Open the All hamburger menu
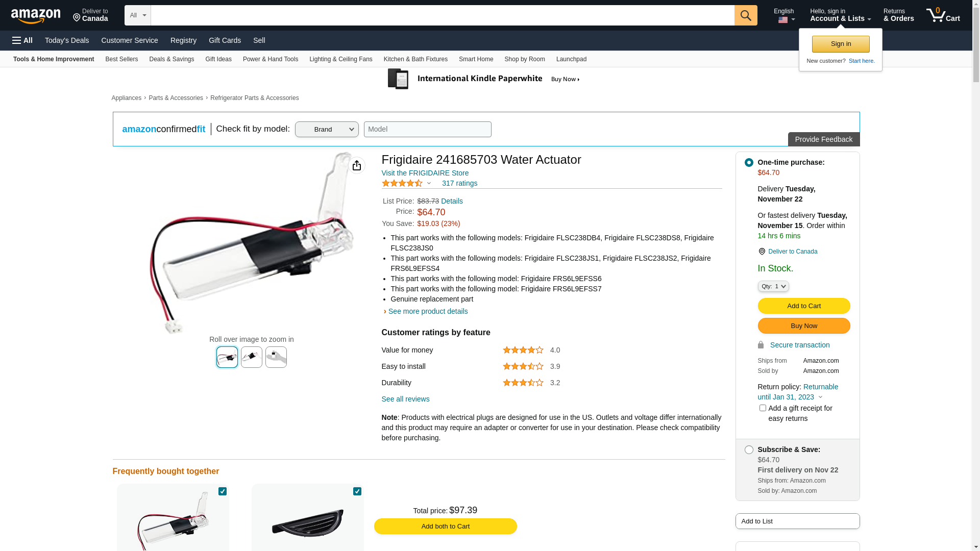 (22, 40)
